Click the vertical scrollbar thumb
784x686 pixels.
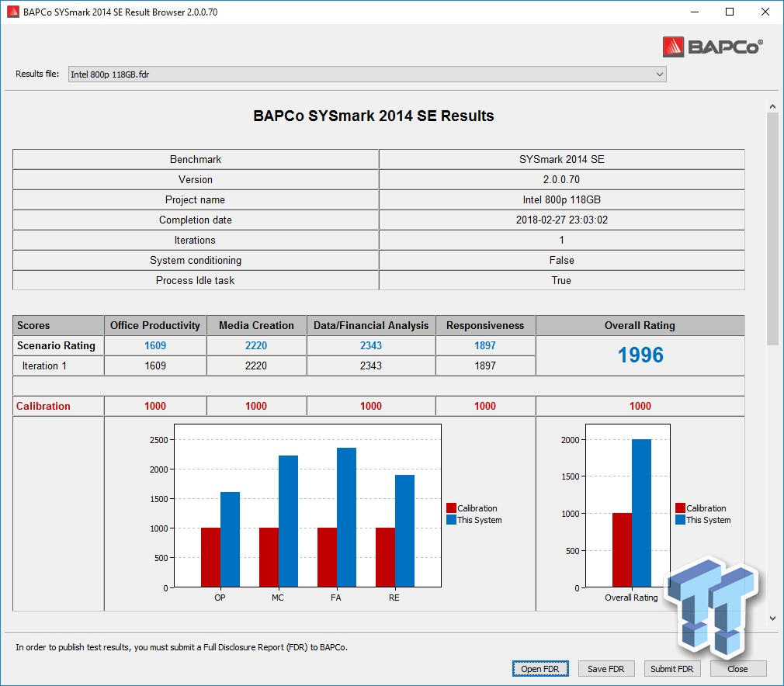[772, 228]
